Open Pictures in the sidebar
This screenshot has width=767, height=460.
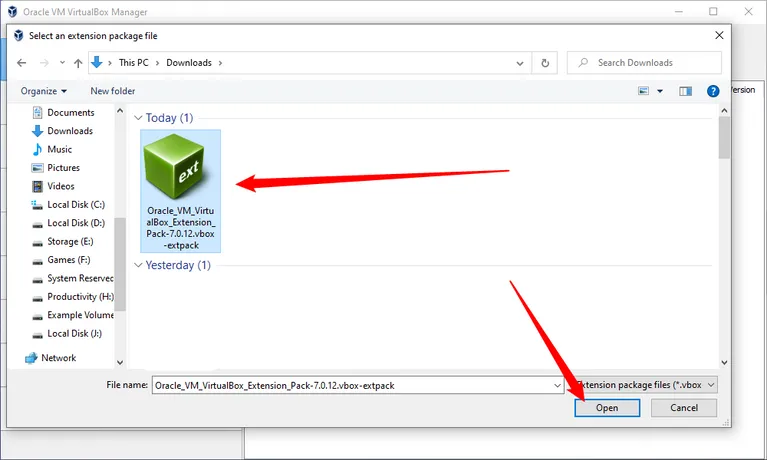coord(55,168)
